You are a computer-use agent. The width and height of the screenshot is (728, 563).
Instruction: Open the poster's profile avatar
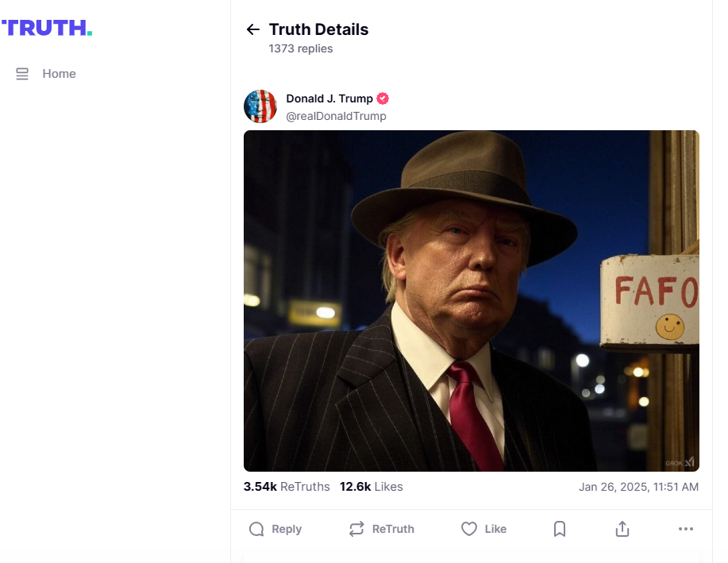[x=260, y=106]
